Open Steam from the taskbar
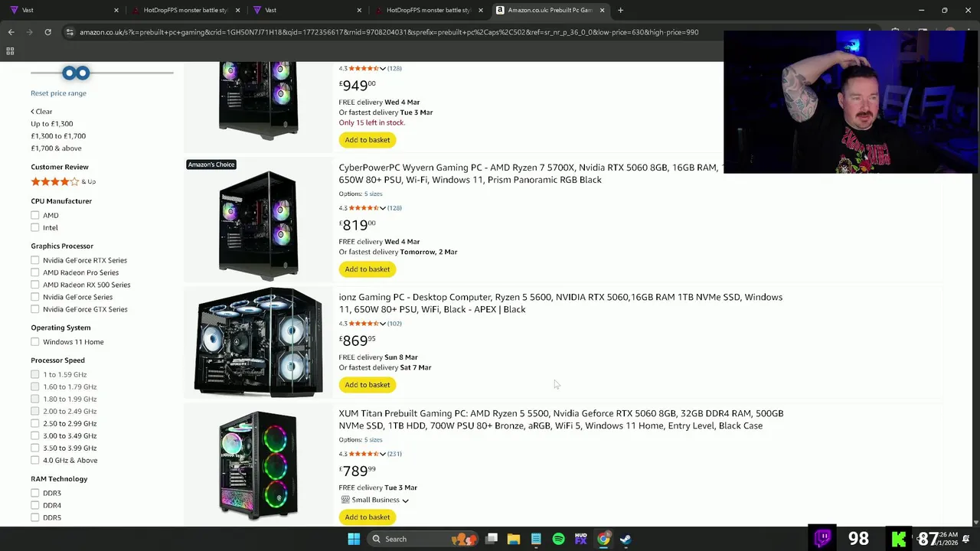This screenshot has width=980, height=551. tap(626, 539)
